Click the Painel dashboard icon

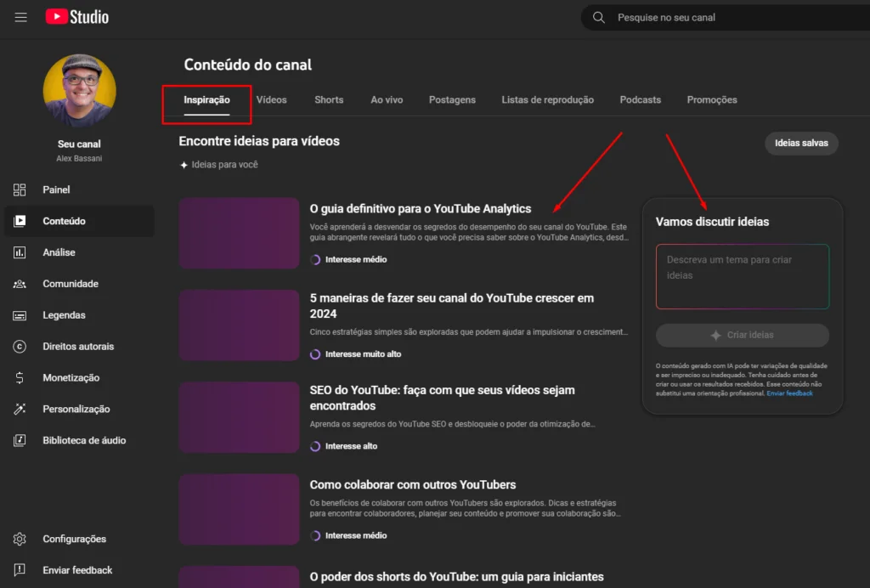coord(20,189)
